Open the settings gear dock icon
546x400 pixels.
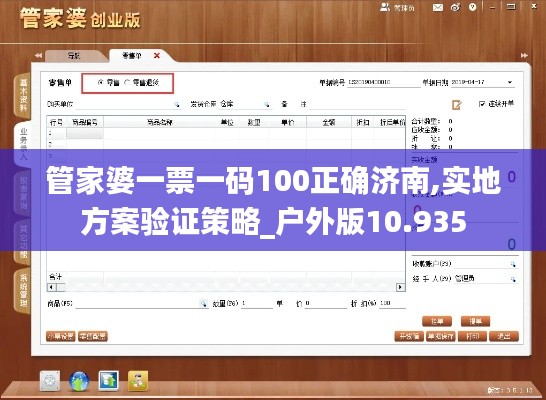click(x=50, y=381)
